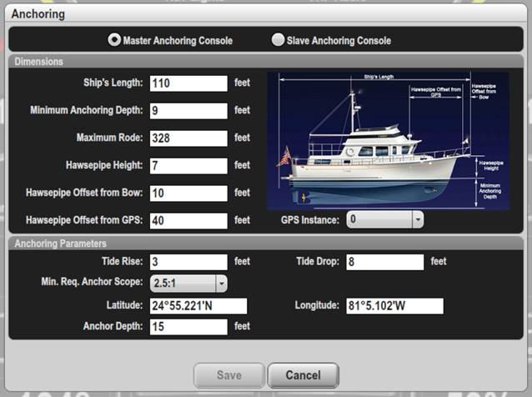
Task: Click the Tide Drop input field
Action: click(384, 262)
